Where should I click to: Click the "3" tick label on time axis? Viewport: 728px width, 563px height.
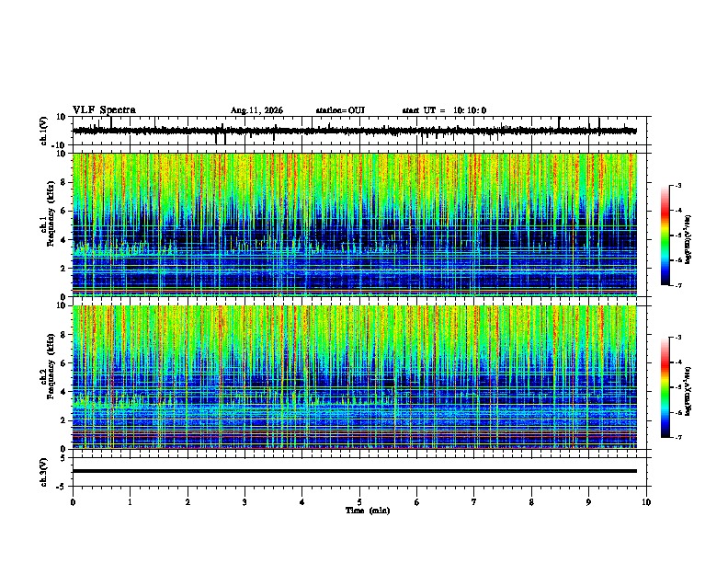pyautogui.click(x=245, y=502)
